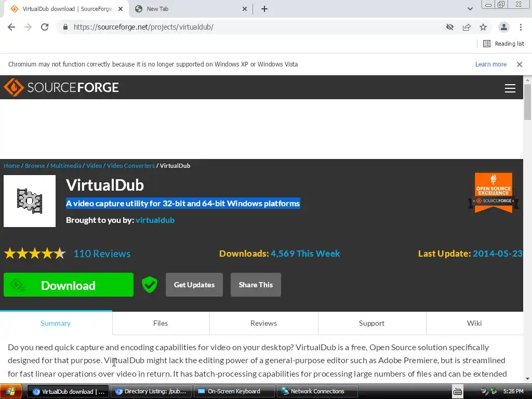This screenshot has width=532, height=399.
Task: Switch to the Support tab
Action: 371,323
